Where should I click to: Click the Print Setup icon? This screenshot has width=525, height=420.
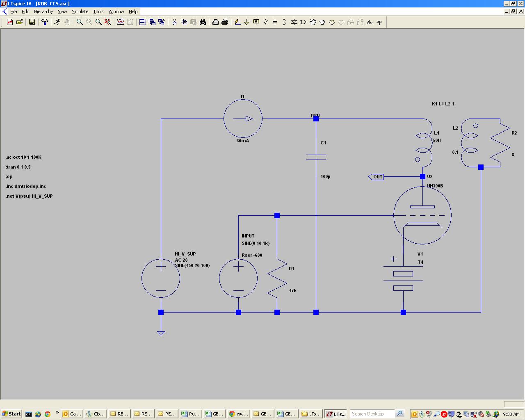(215, 22)
